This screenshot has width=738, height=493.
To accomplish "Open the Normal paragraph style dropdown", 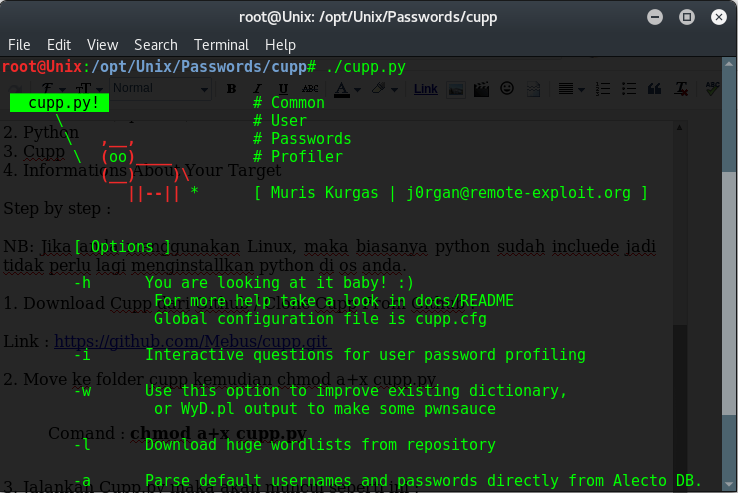I will tap(160, 89).
